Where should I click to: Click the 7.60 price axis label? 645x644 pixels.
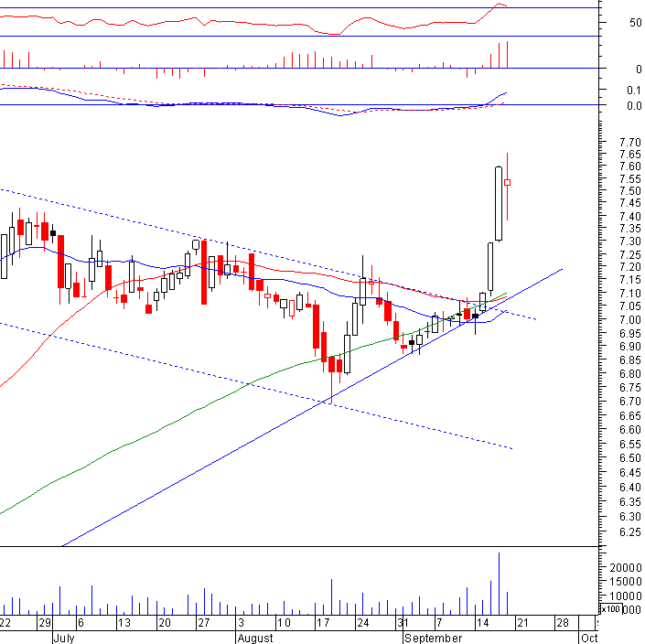629,166
